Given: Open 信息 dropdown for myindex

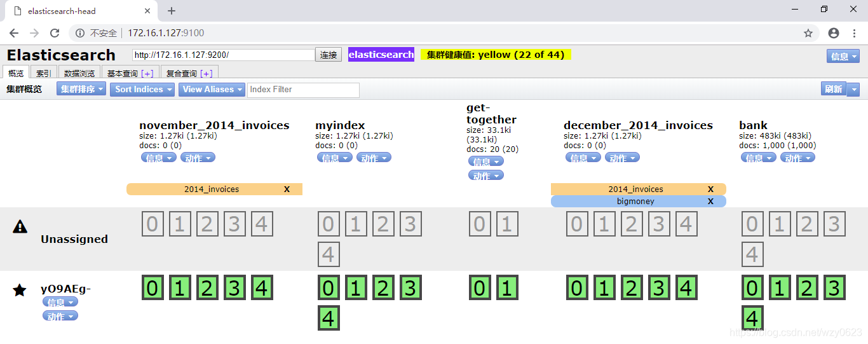Looking at the screenshot, I should pos(334,158).
